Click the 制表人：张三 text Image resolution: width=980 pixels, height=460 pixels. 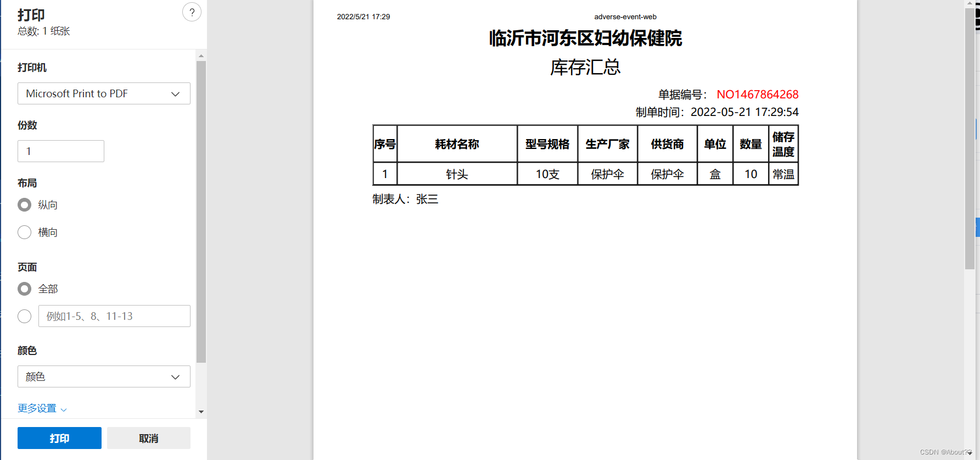tap(405, 199)
